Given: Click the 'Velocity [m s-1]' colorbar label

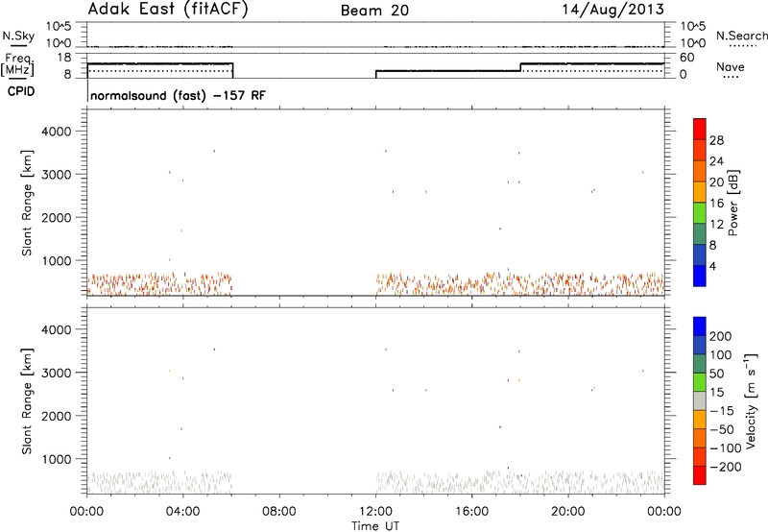Looking at the screenshot, I should point(751,400).
